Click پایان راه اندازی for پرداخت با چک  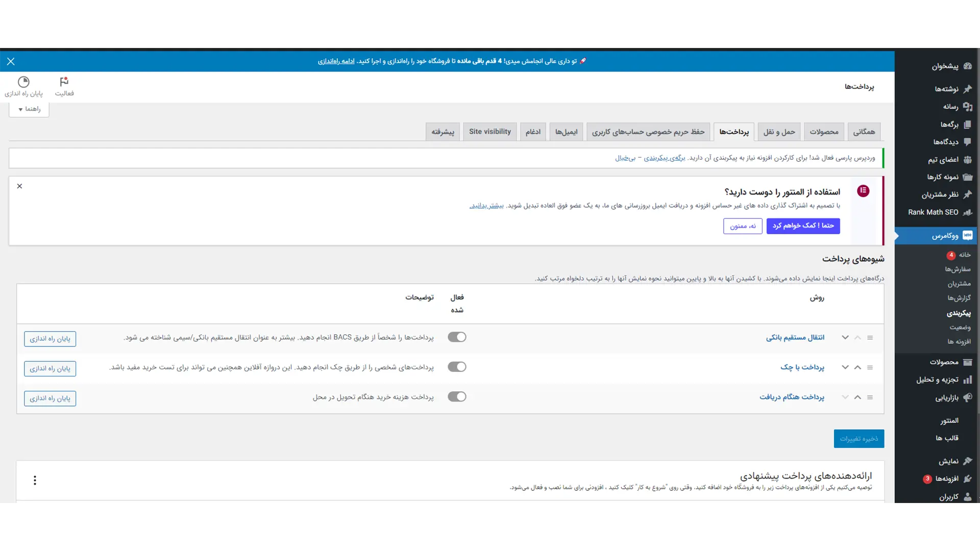click(x=50, y=368)
